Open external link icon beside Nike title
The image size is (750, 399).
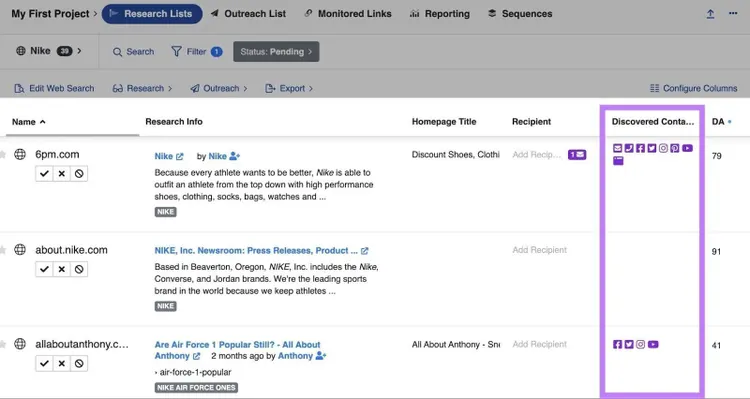click(x=179, y=156)
